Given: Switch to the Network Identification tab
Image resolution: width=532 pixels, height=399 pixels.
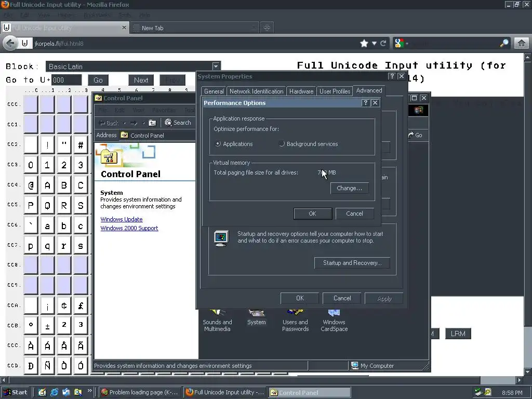Looking at the screenshot, I should click(x=257, y=91).
